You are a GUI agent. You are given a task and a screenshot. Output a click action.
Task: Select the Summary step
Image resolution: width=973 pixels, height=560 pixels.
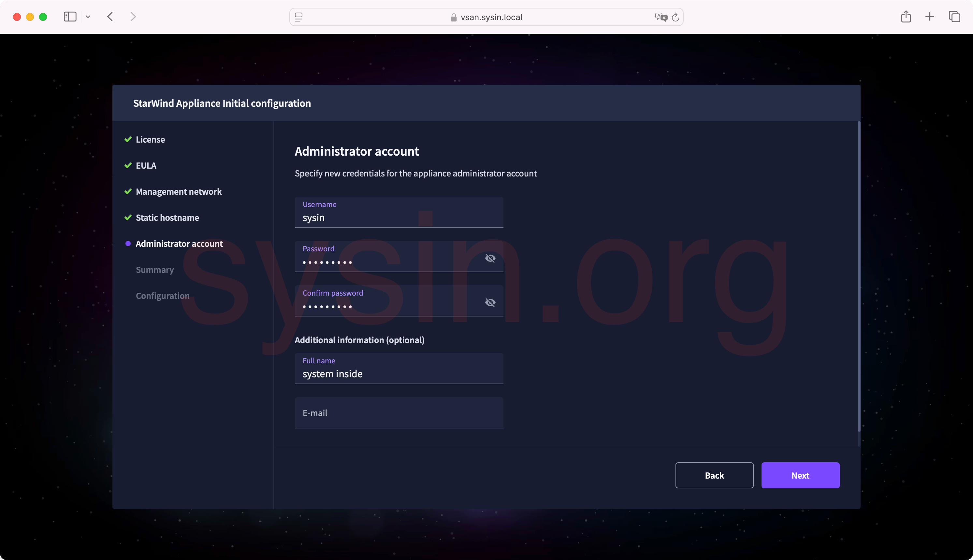(155, 270)
